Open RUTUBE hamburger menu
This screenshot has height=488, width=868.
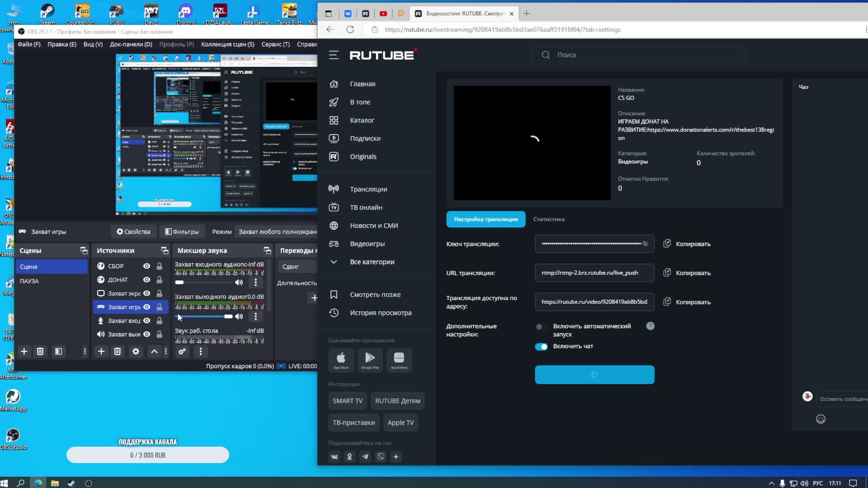[334, 55]
